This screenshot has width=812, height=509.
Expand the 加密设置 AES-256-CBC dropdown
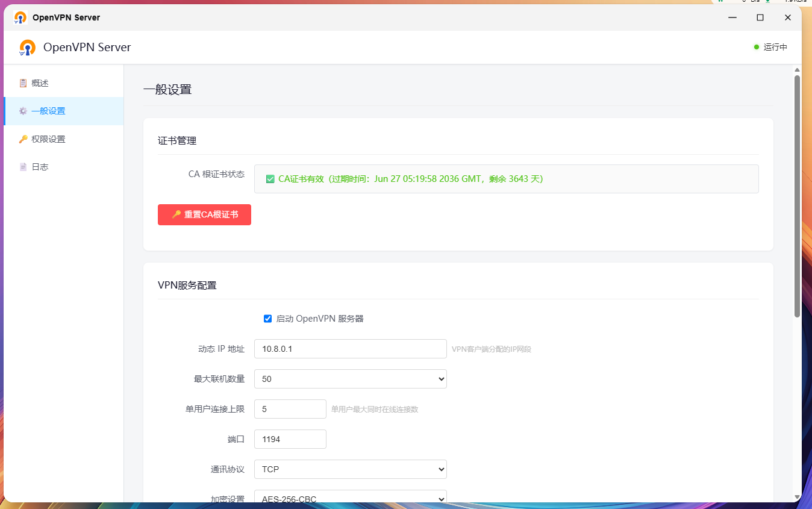[351, 496]
